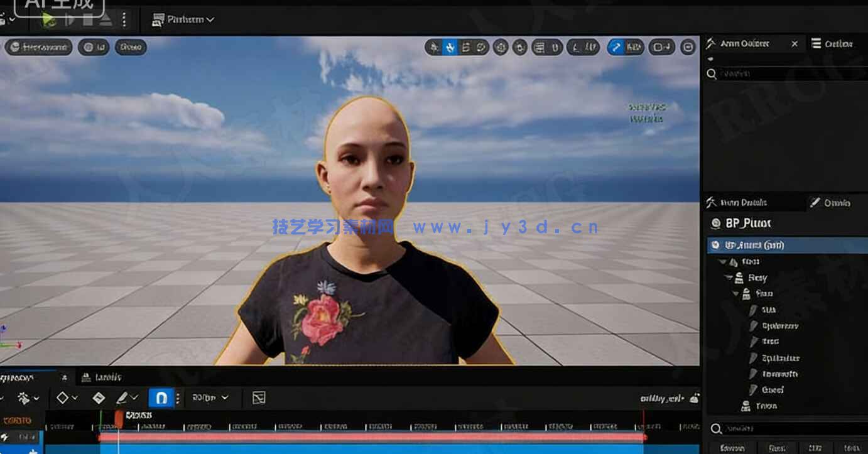Screen dimensions: 868x454
Task: Open the Platforms dropdown in the top toolbar
Action: pyautogui.click(x=183, y=19)
